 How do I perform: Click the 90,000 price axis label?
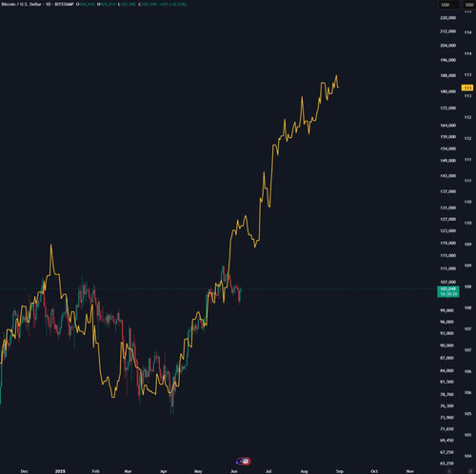(446, 346)
